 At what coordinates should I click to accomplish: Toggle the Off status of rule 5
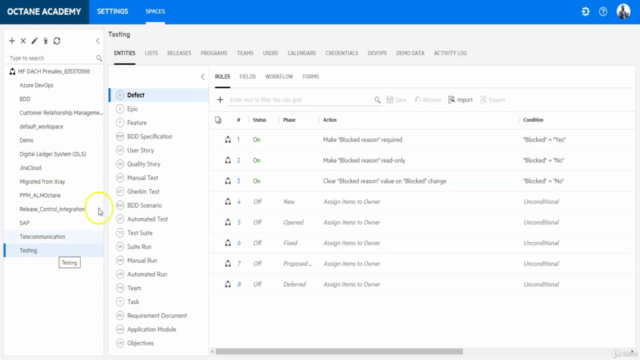257,222
